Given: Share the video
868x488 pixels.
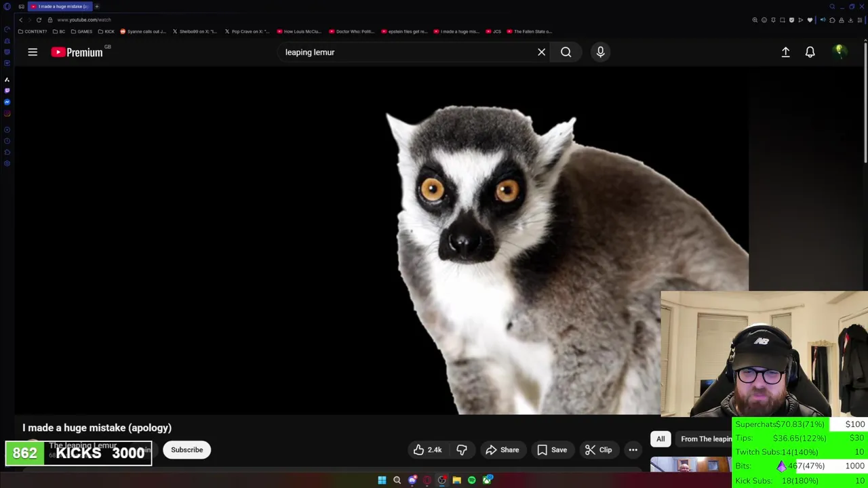Looking at the screenshot, I should tap(502, 450).
